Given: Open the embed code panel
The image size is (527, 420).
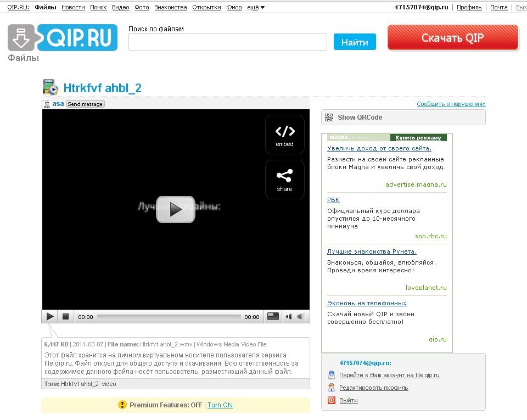Looking at the screenshot, I should 285,135.
